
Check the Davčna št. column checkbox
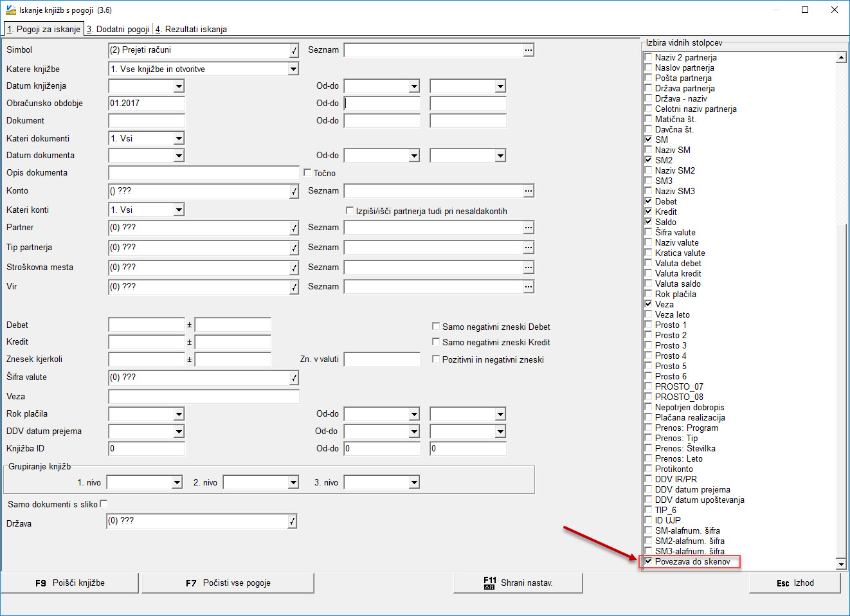tap(648, 129)
